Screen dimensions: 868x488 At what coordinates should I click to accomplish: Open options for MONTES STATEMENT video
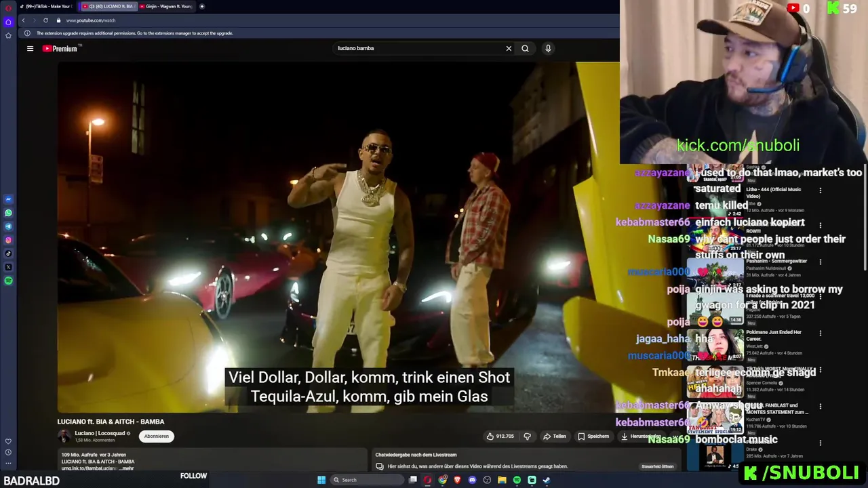820,407
